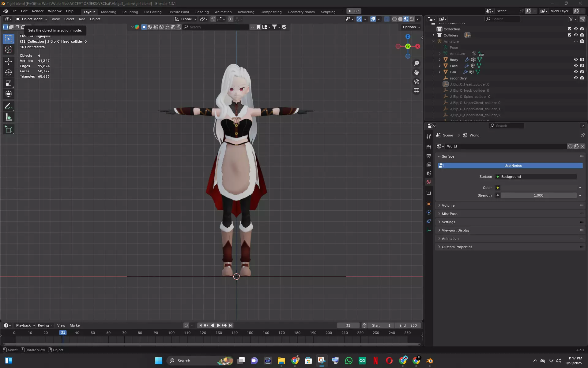The height and width of the screenshot is (368, 588).
Task: Switch to wireframe viewport shading
Action: tap(394, 19)
